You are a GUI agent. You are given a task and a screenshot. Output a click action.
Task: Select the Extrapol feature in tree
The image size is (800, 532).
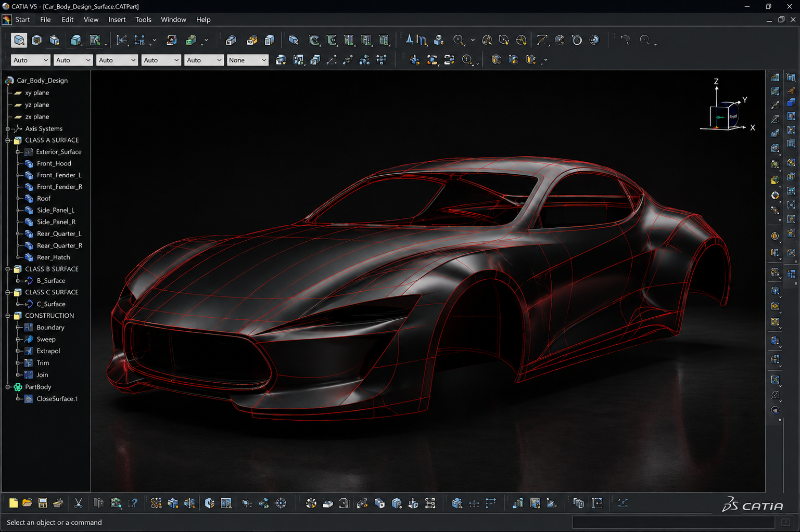[x=48, y=351]
